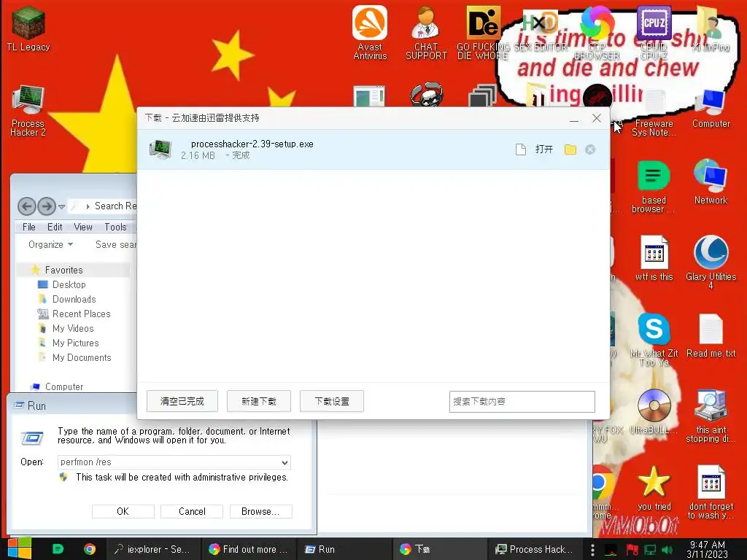Click the 清空已完成 button

[x=182, y=402]
